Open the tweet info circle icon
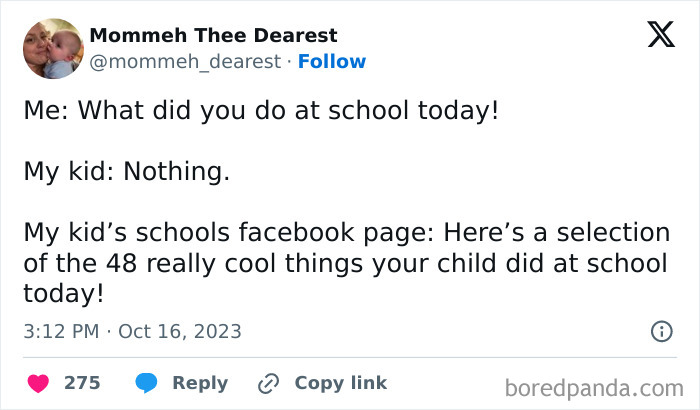 [x=661, y=331]
